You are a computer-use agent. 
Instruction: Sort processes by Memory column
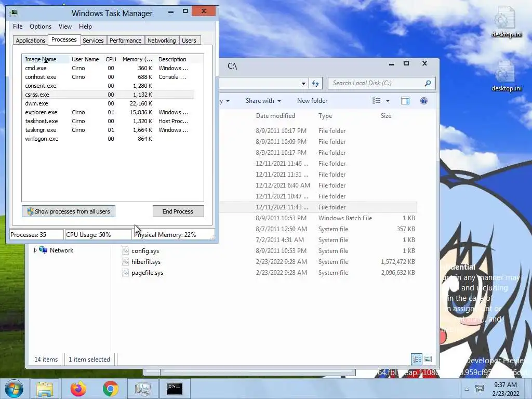(x=137, y=59)
